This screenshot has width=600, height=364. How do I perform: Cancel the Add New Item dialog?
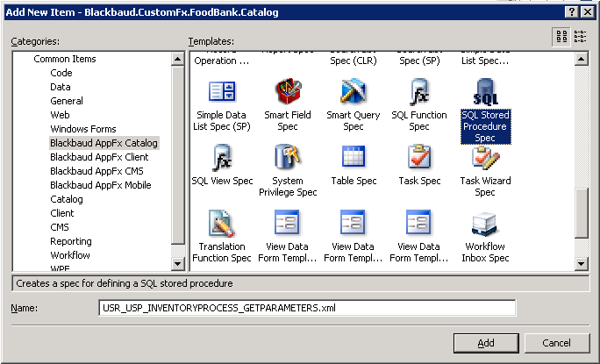(x=556, y=343)
